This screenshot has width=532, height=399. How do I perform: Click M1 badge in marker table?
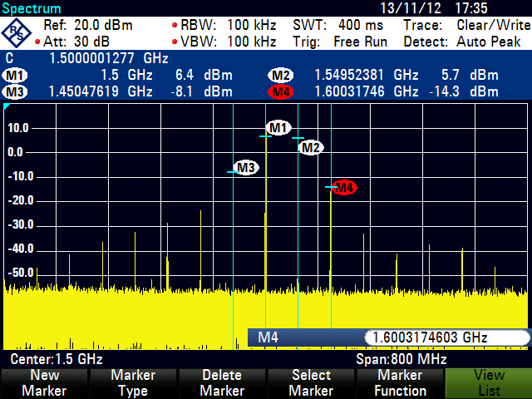click(x=15, y=75)
